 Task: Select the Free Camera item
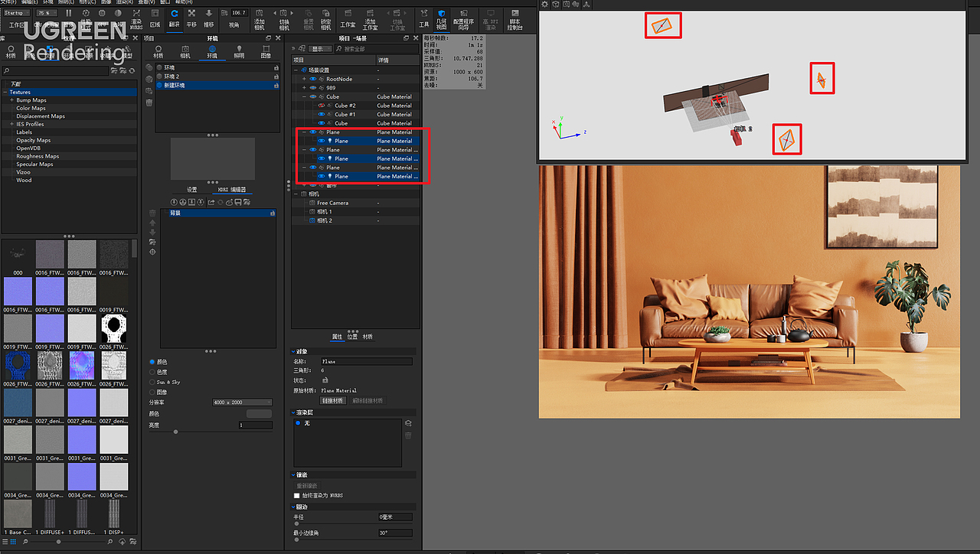[x=332, y=203]
